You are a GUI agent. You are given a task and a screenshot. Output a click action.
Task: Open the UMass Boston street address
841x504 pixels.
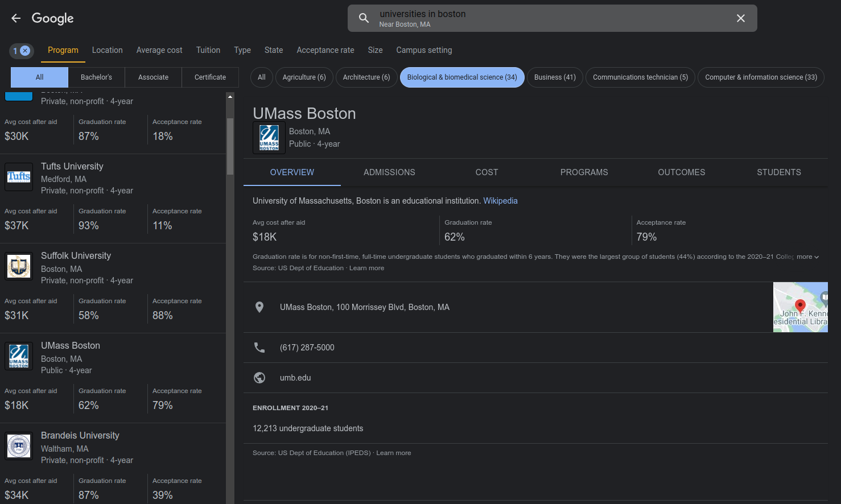click(x=365, y=307)
